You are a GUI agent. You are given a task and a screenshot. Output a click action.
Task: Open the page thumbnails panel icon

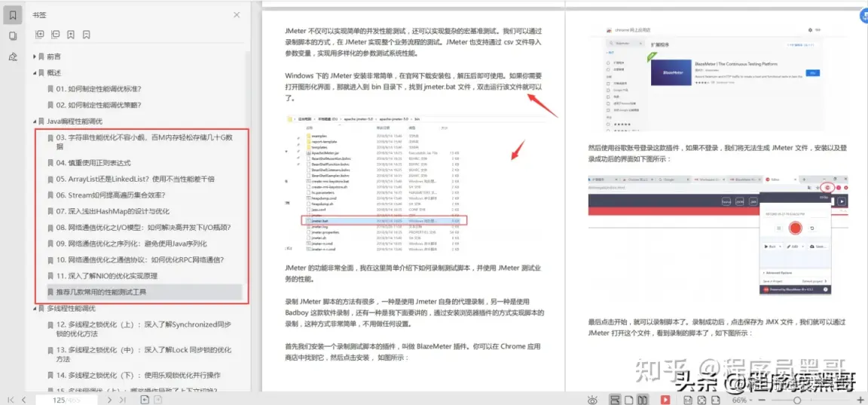(13, 36)
